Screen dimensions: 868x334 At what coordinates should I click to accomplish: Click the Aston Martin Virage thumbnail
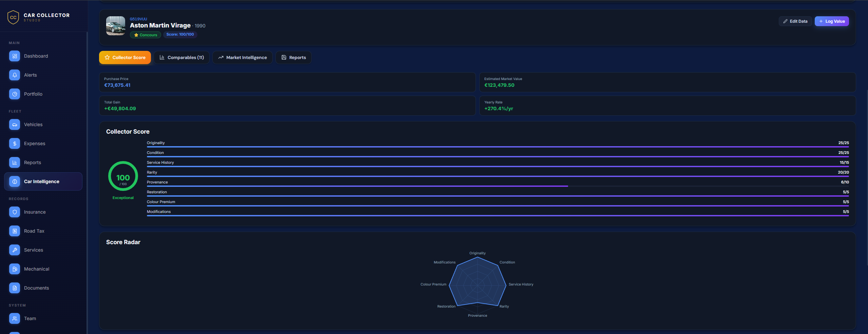(115, 26)
